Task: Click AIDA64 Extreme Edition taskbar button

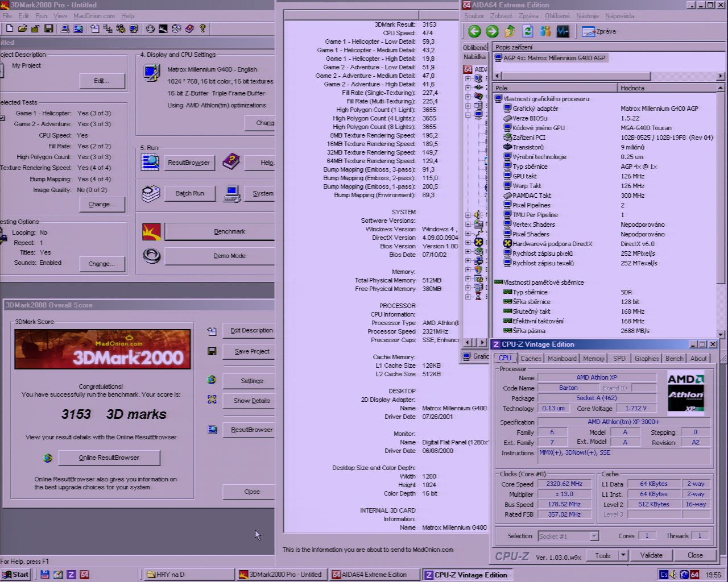Action: pyautogui.click(x=374, y=575)
